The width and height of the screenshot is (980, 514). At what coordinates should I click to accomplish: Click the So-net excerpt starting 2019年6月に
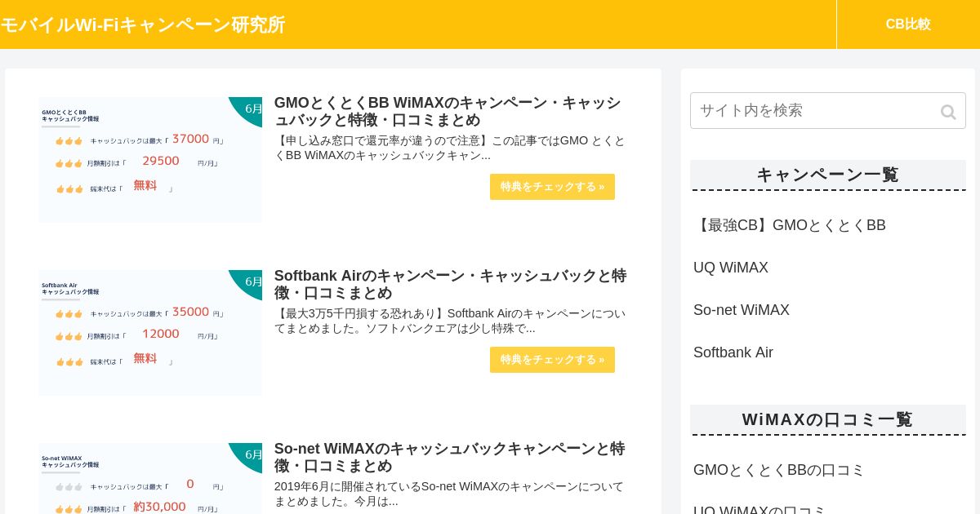[x=449, y=494]
